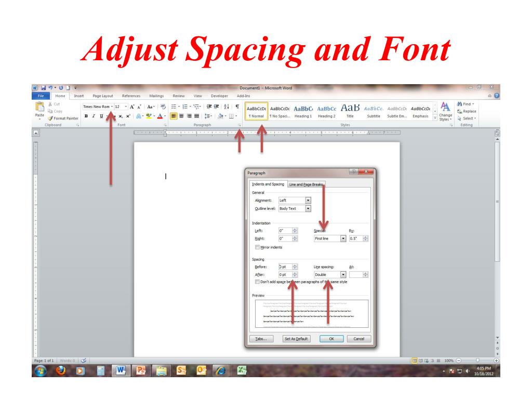532x399 pixels.
Task: Click the Set As Default button
Action: click(x=296, y=339)
